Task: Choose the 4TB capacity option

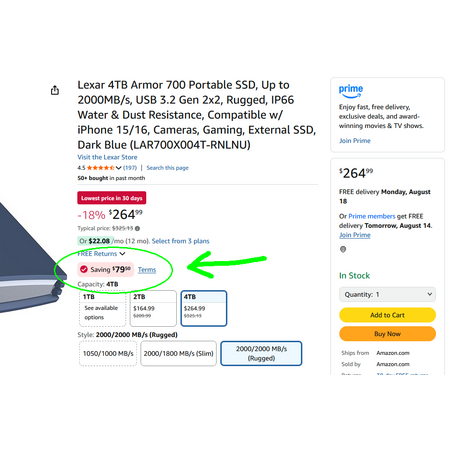Action: coord(204,308)
